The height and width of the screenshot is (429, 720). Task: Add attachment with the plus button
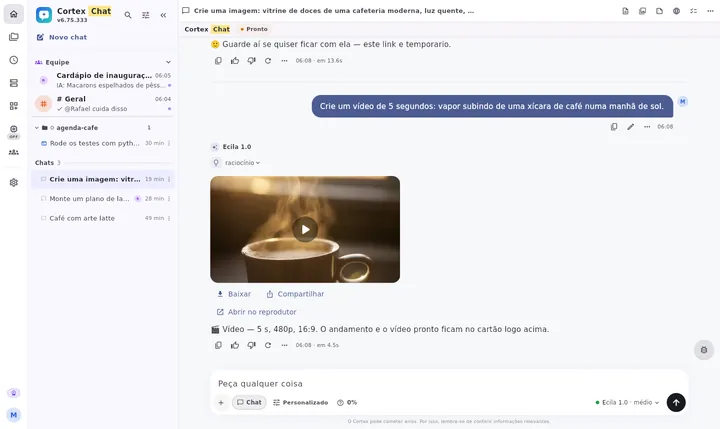[x=221, y=403]
